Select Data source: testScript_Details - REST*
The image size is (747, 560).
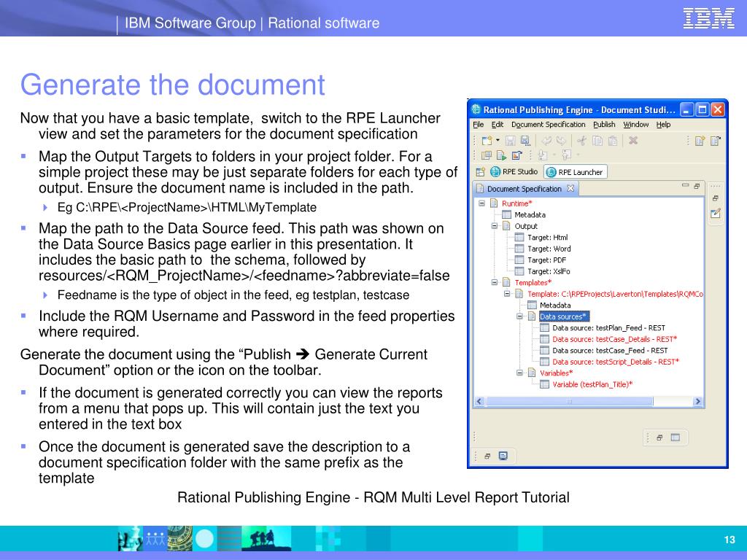(x=616, y=362)
